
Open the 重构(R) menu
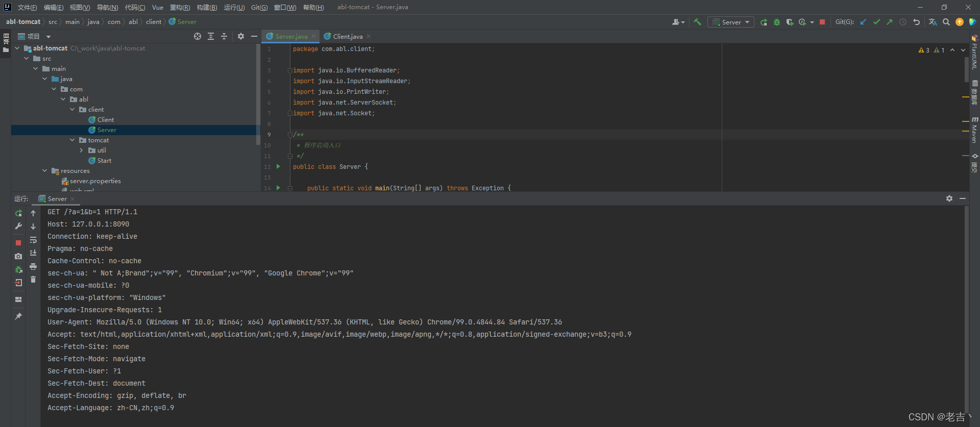(180, 7)
